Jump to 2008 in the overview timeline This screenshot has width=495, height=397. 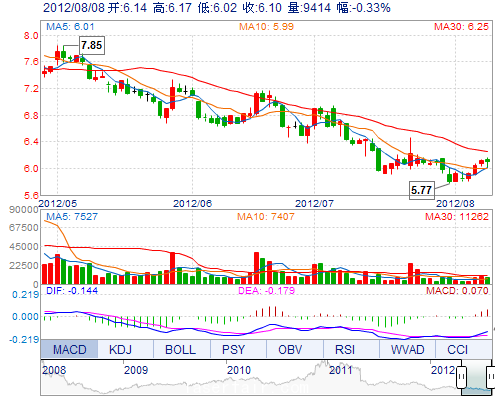[54, 370]
